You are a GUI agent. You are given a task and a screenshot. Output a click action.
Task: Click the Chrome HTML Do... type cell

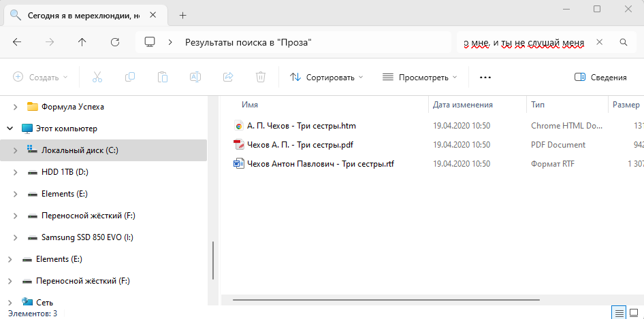tap(566, 126)
